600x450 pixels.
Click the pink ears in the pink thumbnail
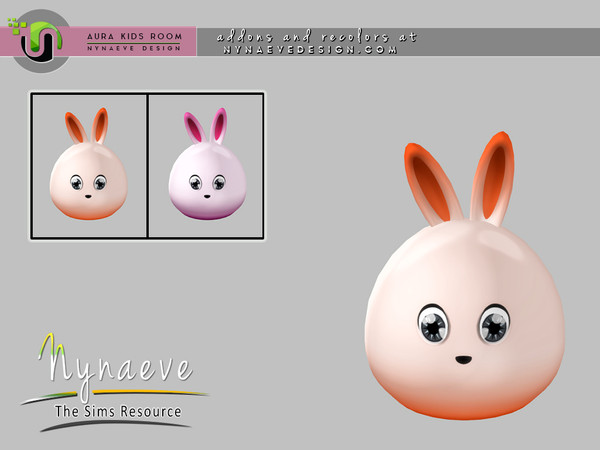(205, 127)
